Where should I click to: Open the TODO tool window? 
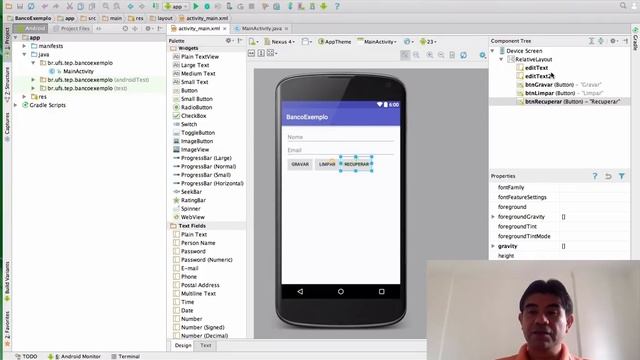click(x=26, y=356)
